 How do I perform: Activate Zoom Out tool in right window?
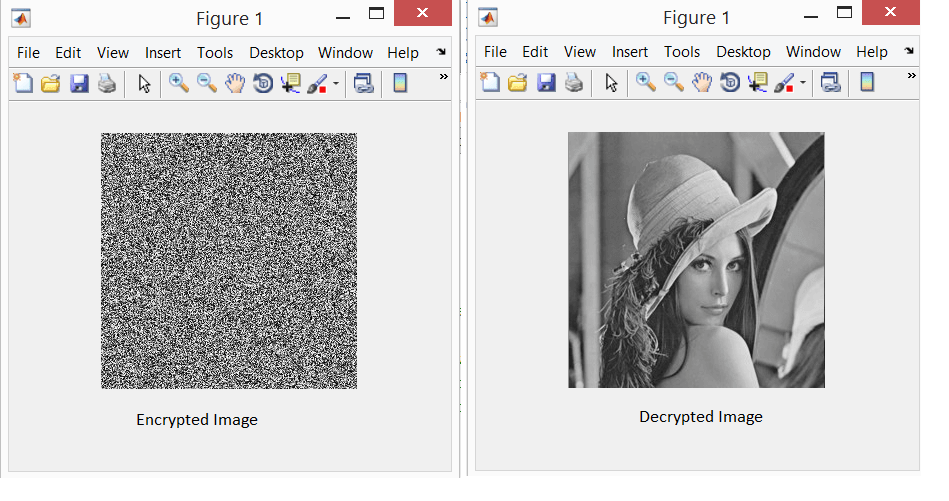tap(674, 82)
